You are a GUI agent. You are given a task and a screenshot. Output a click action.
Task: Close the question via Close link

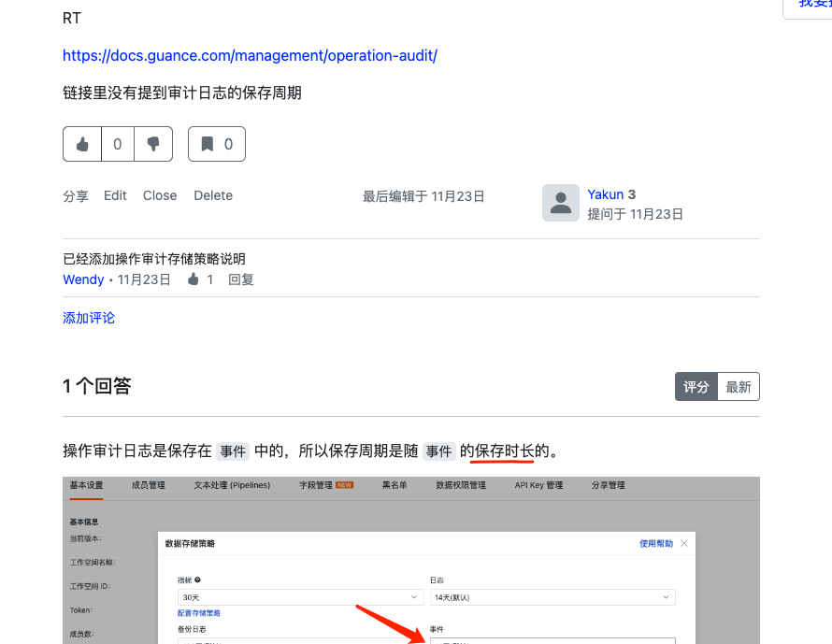tap(160, 195)
